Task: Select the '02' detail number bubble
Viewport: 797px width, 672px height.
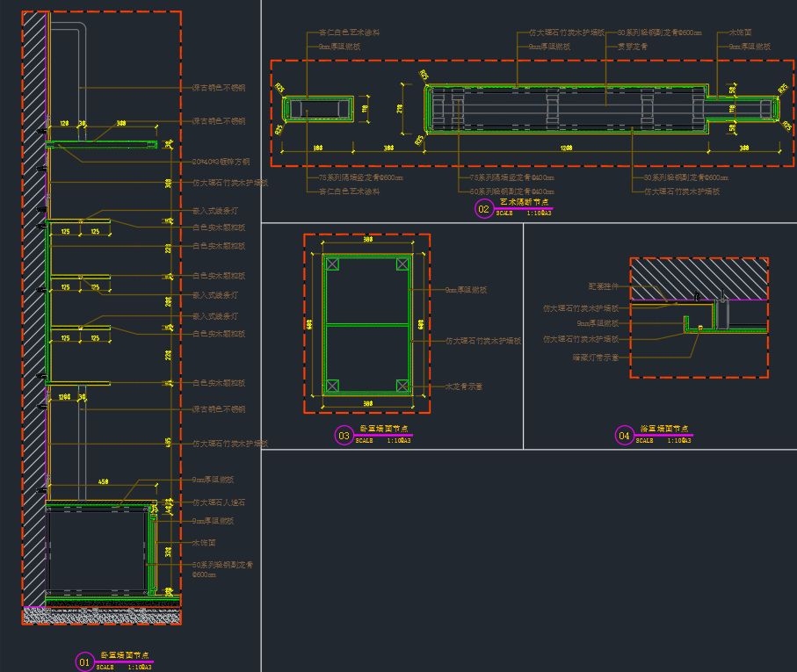Action: [x=484, y=209]
